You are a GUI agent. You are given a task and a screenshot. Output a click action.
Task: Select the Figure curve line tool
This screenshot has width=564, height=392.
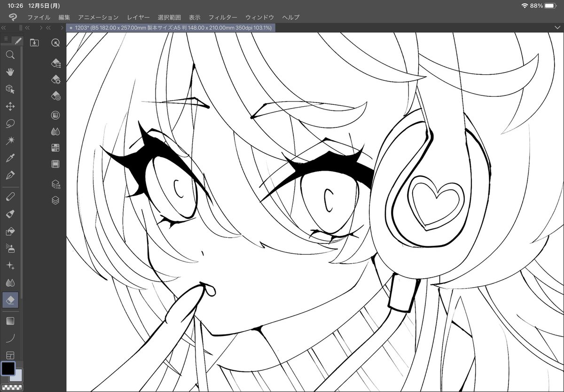click(x=10, y=338)
